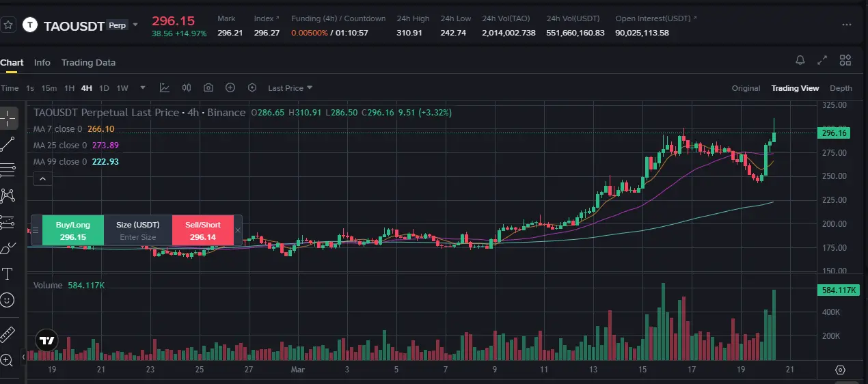The image size is (868, 384).
Task: Open the Trading Data tab
Action: click(88, 62)
